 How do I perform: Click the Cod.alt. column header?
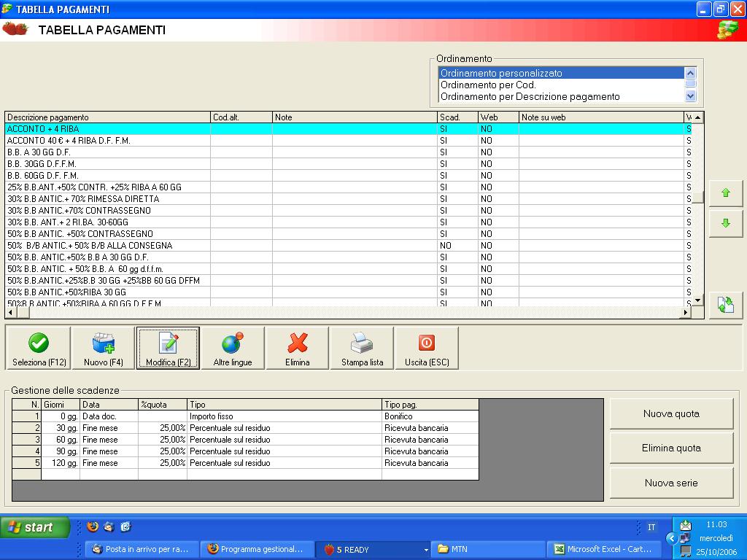click(241, 117)
